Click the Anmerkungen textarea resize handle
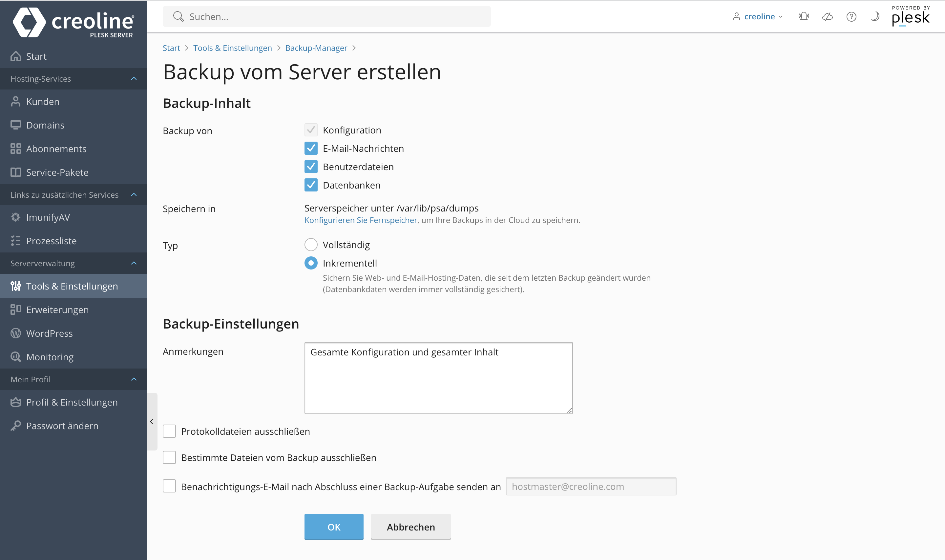Viewport: 945px width, 560px height. coord(569,410)
